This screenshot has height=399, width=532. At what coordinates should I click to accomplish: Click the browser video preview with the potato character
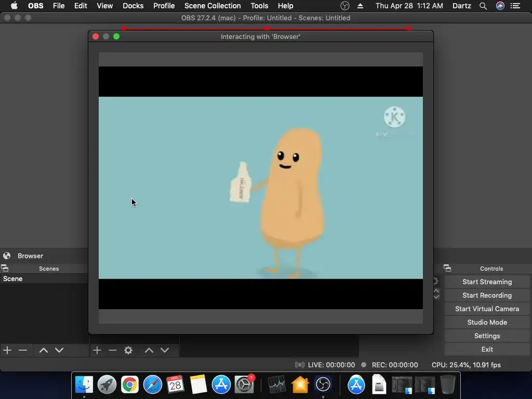[x=261, y=188]
